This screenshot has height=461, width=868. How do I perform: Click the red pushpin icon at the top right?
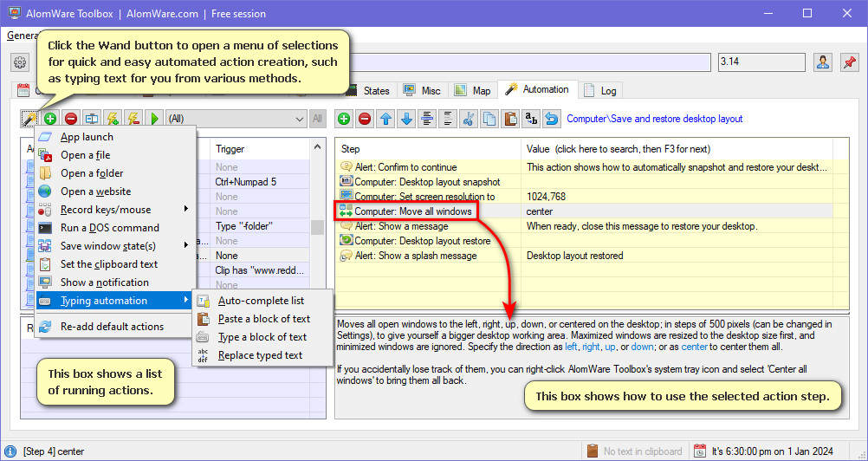847,62
